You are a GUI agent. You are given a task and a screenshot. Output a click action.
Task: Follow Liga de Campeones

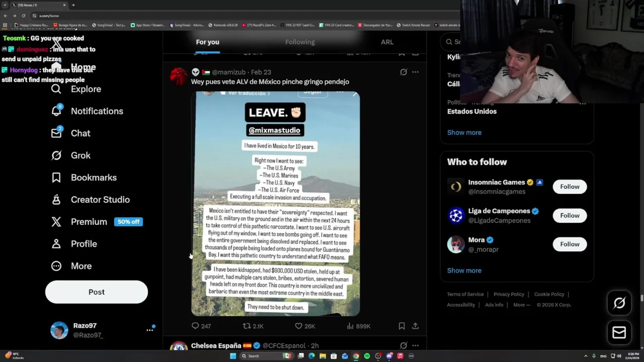[x=570, y=215]
